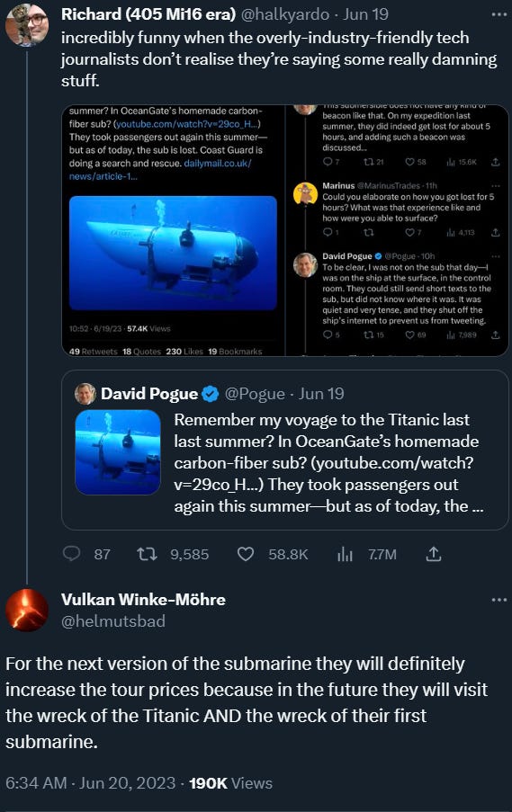Click the share icon on Richard's tweet

[433, 554]
